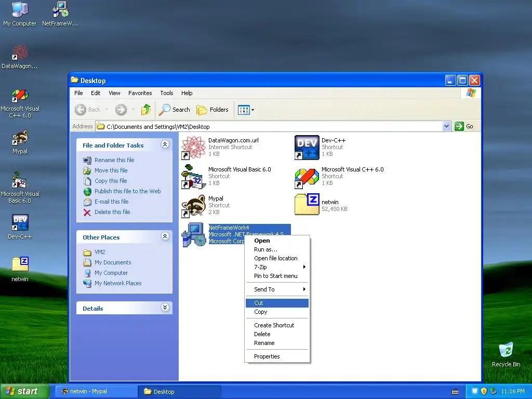Open the Views dropdown button
The image size is (532, 399).
(x=246, y=110)
